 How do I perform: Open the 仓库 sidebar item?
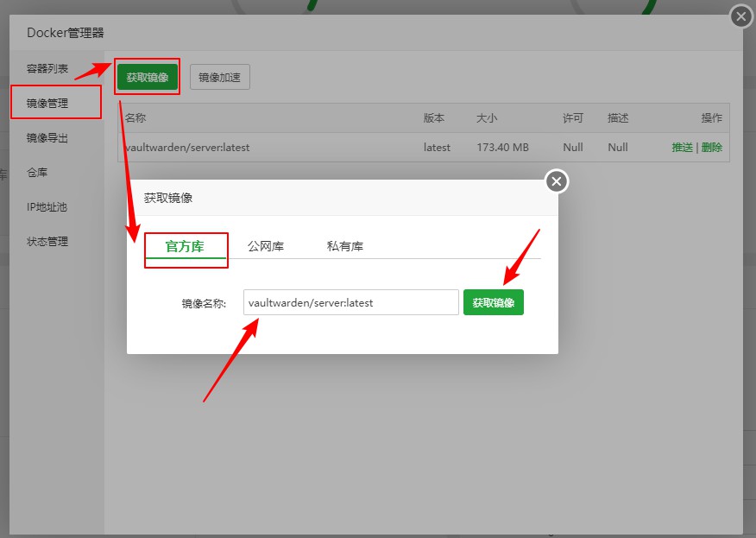[x=37, y=172]
